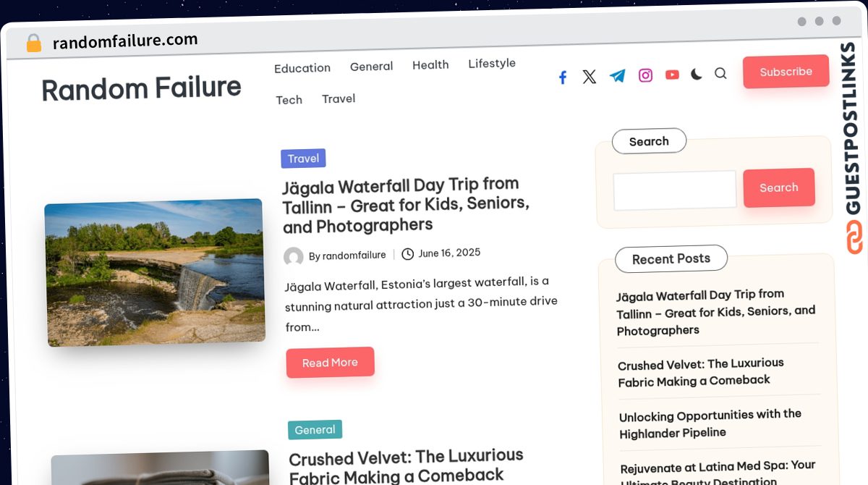The image size is (868, 485).
Task: Select the General category tag
Action: [315, 429]
